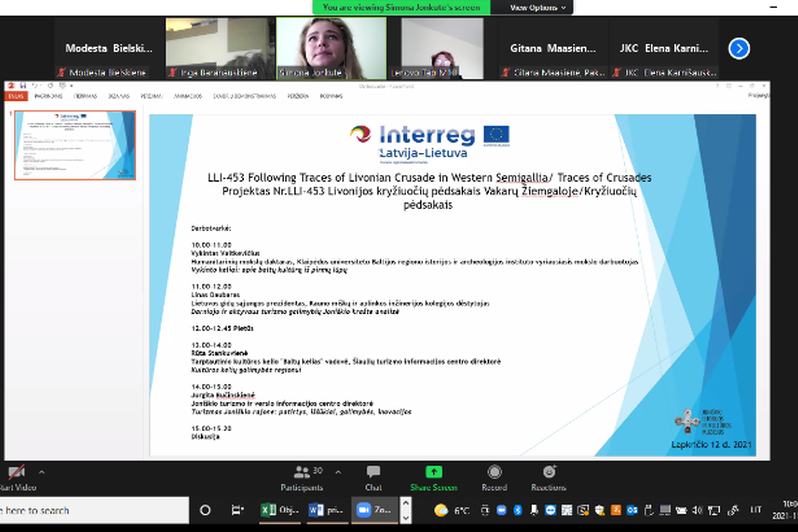The image size is (798, 532).
Task: Select Simona Jonkutė video tile
Action: (331, 49)
